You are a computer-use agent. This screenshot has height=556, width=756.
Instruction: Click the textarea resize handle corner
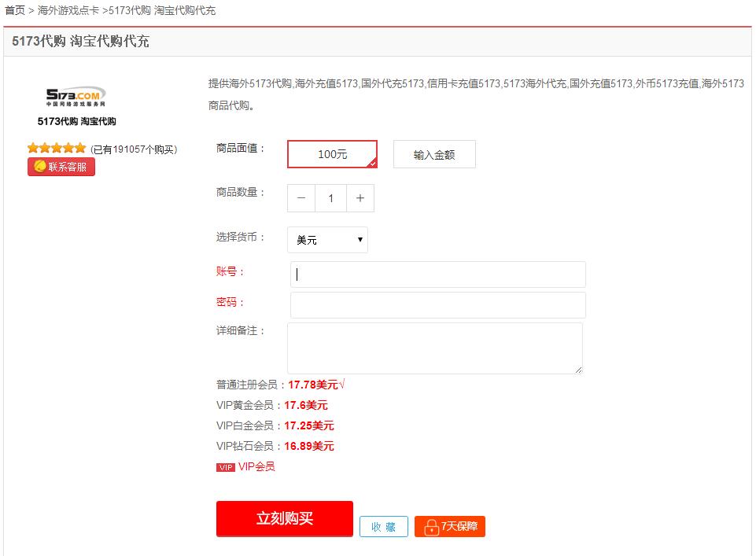click(578, 370)
